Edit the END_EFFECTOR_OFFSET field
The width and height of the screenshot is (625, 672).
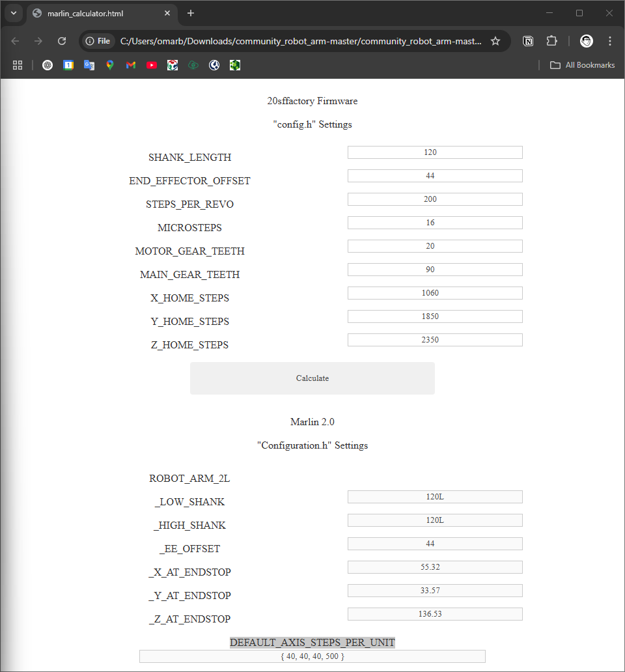(435, 176)
